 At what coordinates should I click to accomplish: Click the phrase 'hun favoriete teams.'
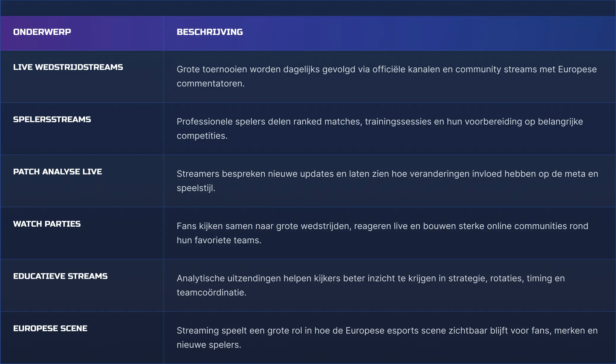[x=219, y=240]
